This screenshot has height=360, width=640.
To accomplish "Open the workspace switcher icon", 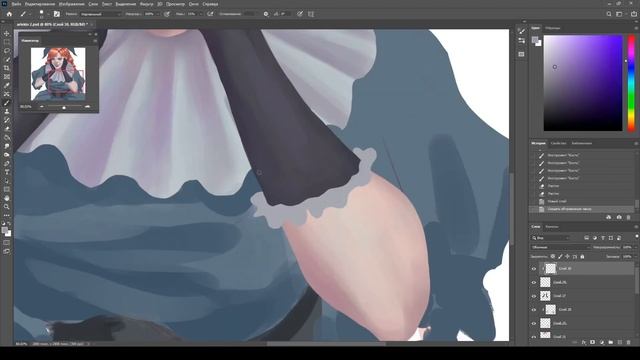I will coord(619,14).
